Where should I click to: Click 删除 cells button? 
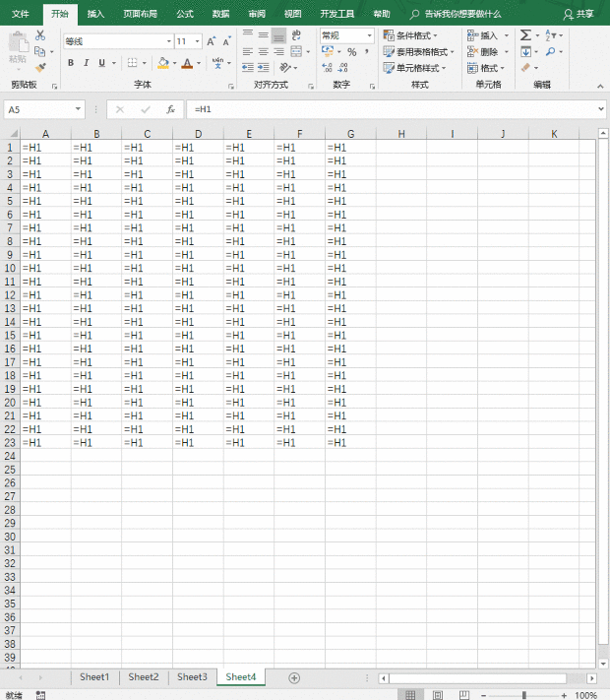pos(483,52)
